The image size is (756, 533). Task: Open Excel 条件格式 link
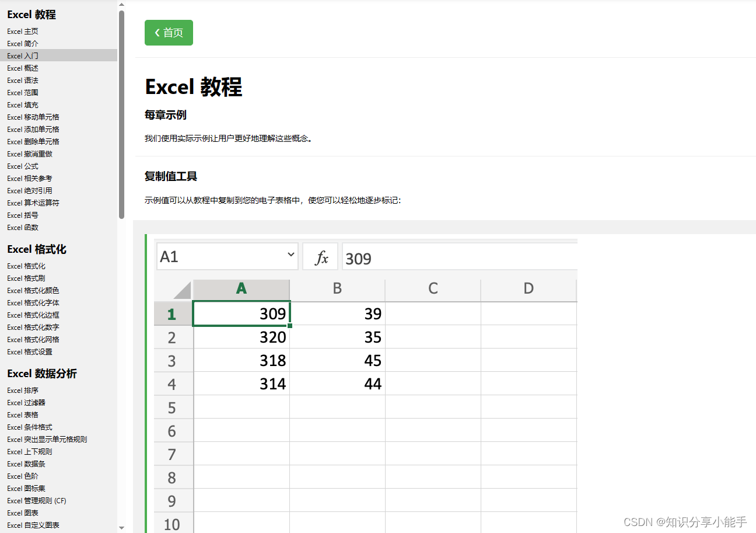click(x=30, y=427)
